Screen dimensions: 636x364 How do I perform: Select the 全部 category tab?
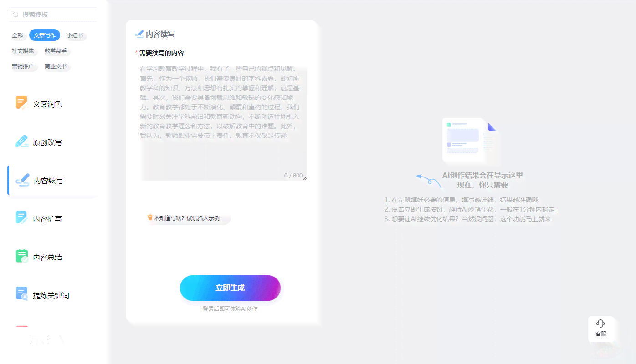click(17, 35)
